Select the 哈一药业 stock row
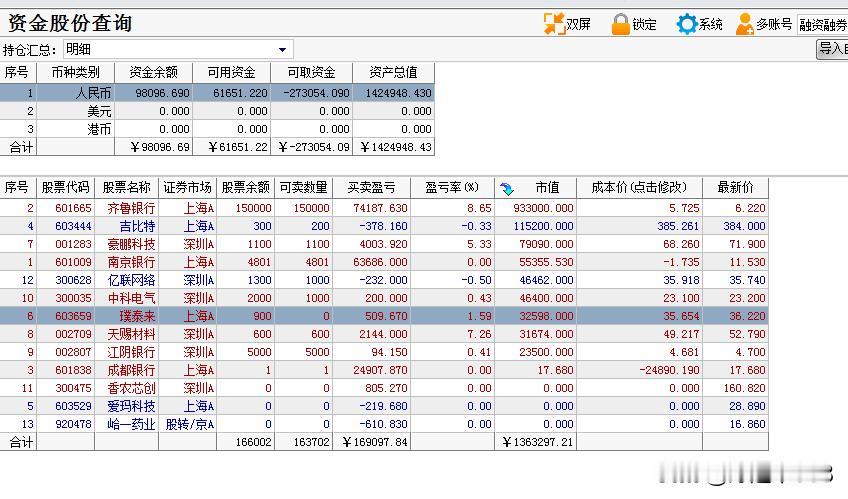Viewport: 848px width, 499px height. (384, 424)
